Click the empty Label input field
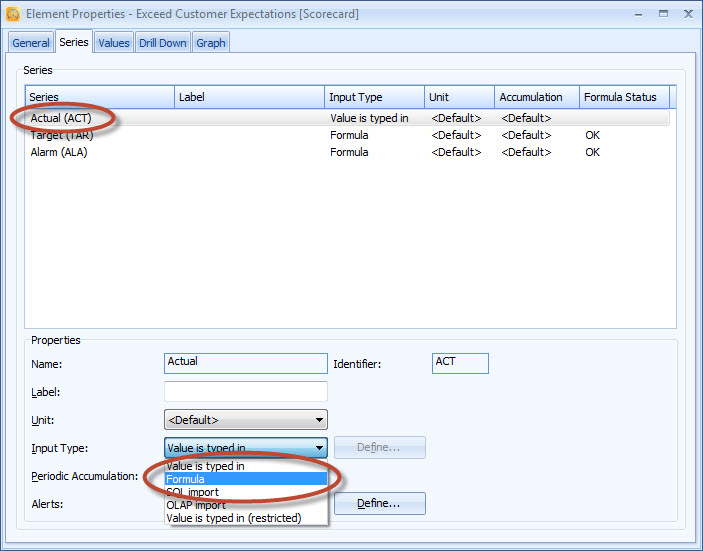Image resolution: width=703 pixels, height=551 pixels. pos(245,391)
